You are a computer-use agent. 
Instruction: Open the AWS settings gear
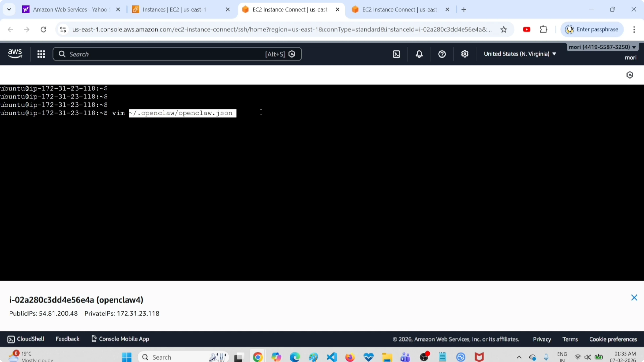point(464,54)
